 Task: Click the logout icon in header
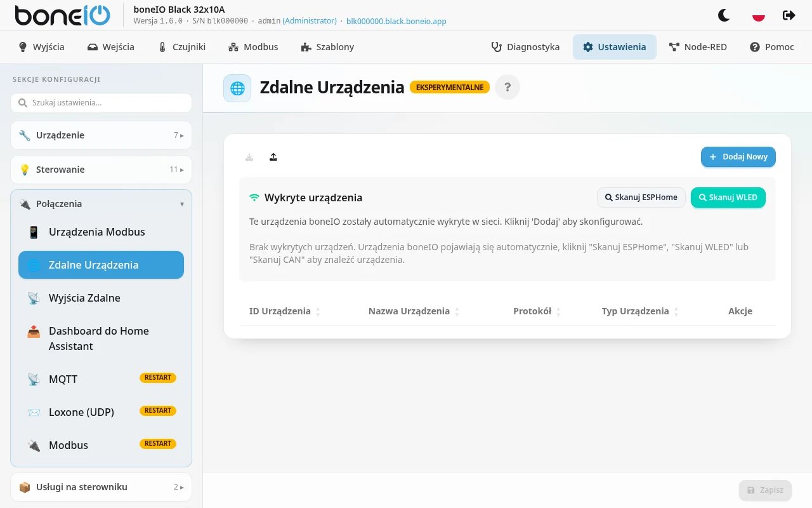tap(789, 15)
